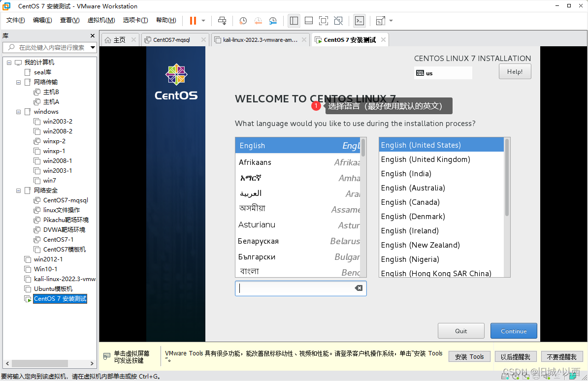
Task: Select seal库 in the library tree
Action: [42, 72]
